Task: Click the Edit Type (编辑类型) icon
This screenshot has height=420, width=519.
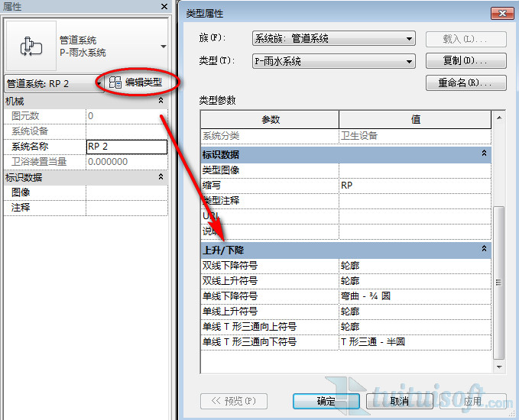Action: click(115, 82)
